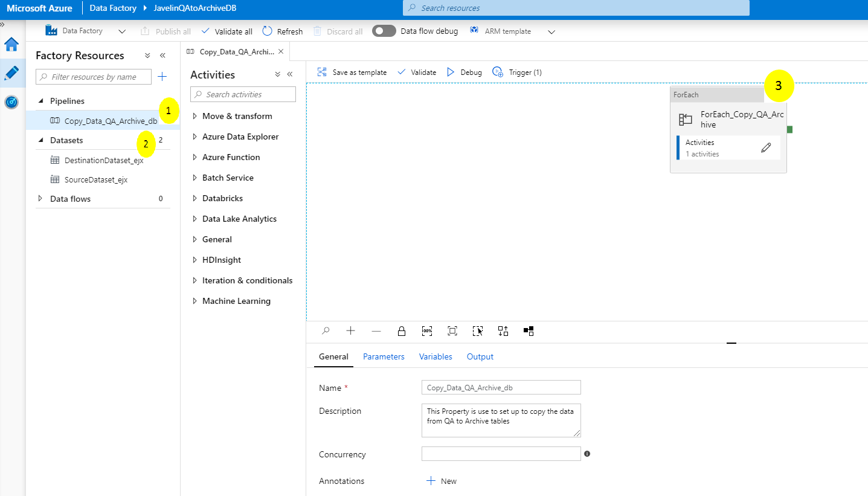Screen dimensions: 868x496
Task: Open the ARM template dropdown chevron
Action: [x=551, y=32]
